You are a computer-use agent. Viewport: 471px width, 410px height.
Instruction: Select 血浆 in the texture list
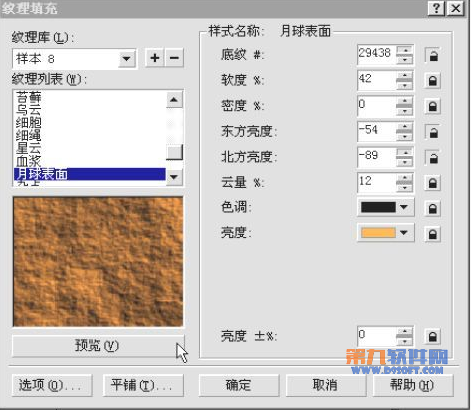[x=90, y=161]
